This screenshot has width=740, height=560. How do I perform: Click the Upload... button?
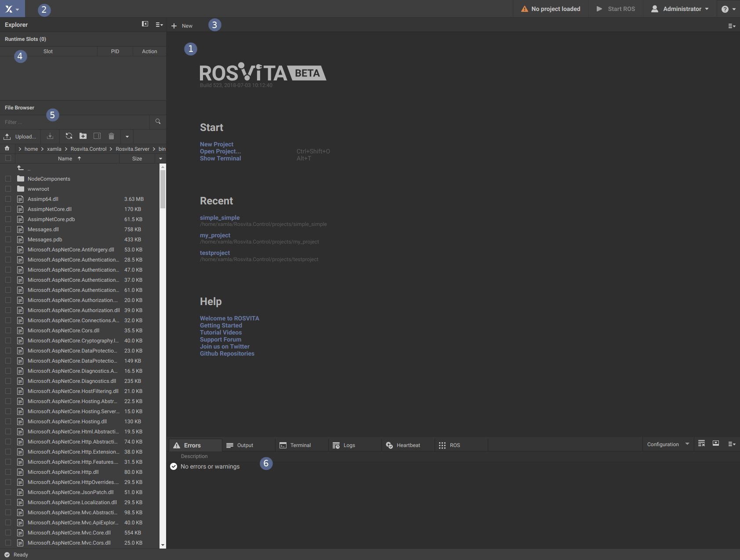pyautogui.click(x=20, y=137)
